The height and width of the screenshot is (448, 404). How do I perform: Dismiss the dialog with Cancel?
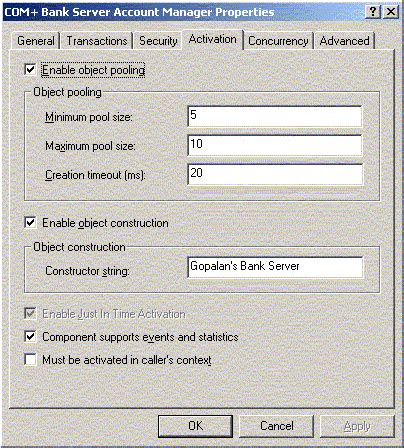click(x=277, y=426)
